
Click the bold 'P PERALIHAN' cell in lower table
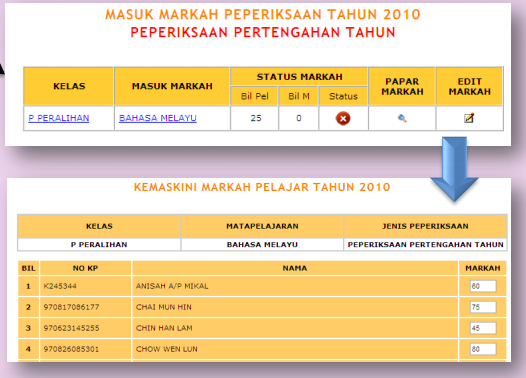[99, 245]
